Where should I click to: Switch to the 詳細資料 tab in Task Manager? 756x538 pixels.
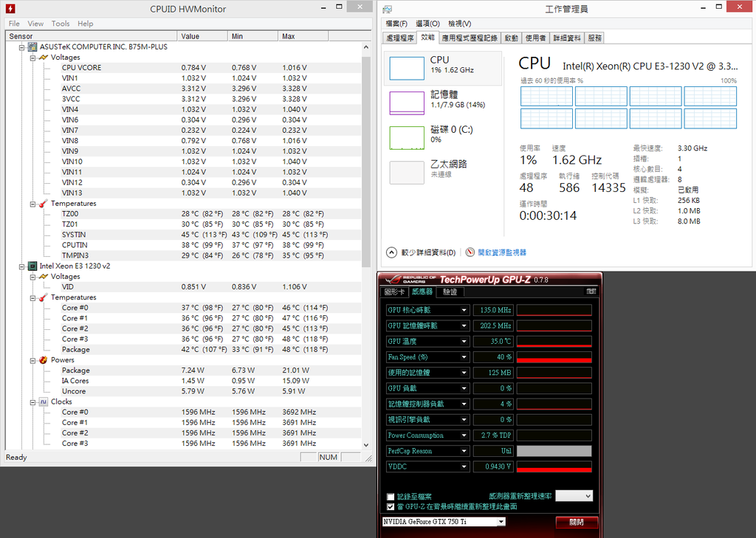point(567,38)
